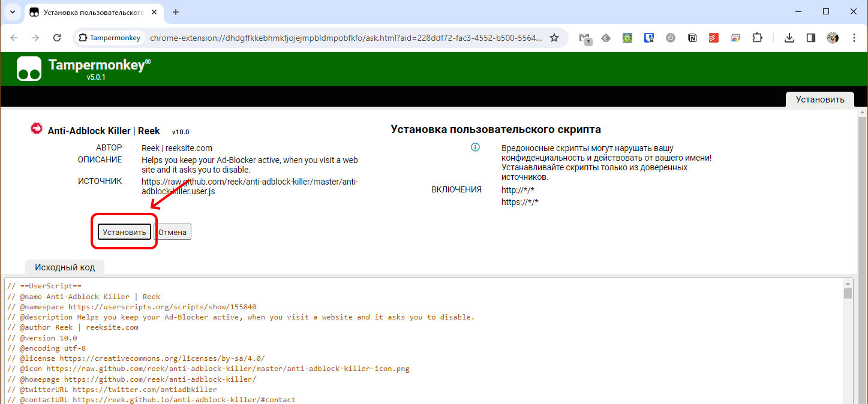Click version label v10.0
The image size is (868, 404).
(x=181, y=132)
